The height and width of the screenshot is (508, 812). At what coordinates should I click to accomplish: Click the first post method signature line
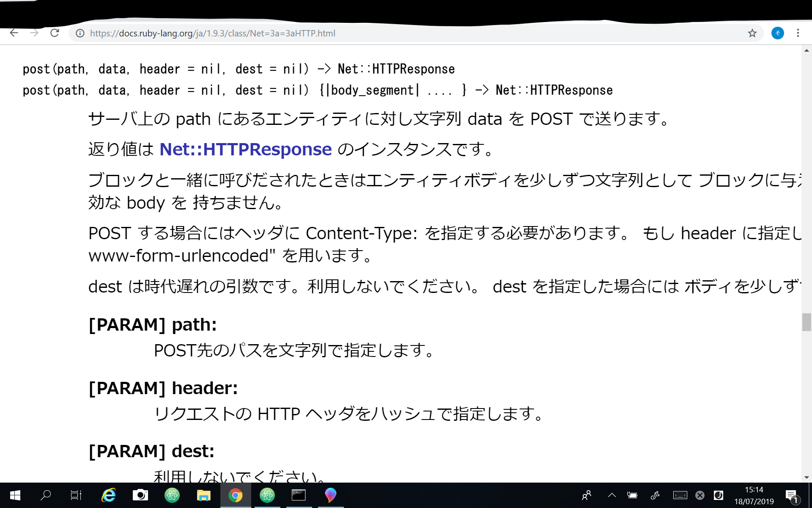239,69
